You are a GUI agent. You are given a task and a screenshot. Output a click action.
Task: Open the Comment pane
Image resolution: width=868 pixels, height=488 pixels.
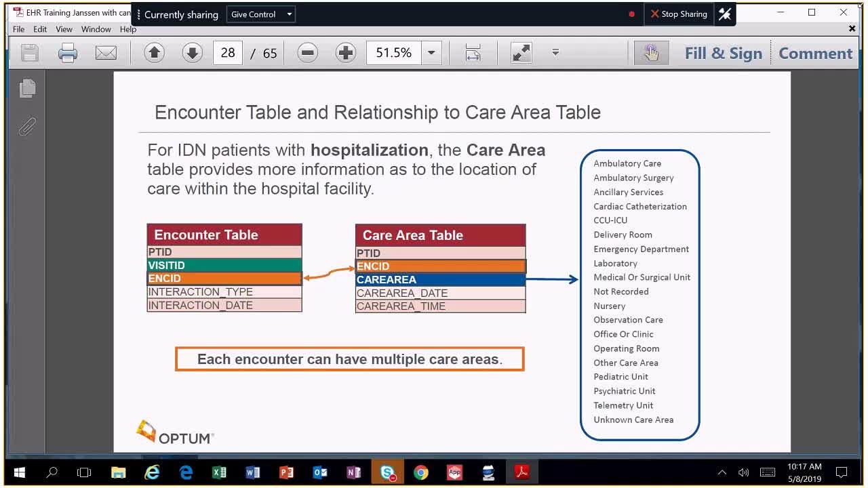pos(815,53)
